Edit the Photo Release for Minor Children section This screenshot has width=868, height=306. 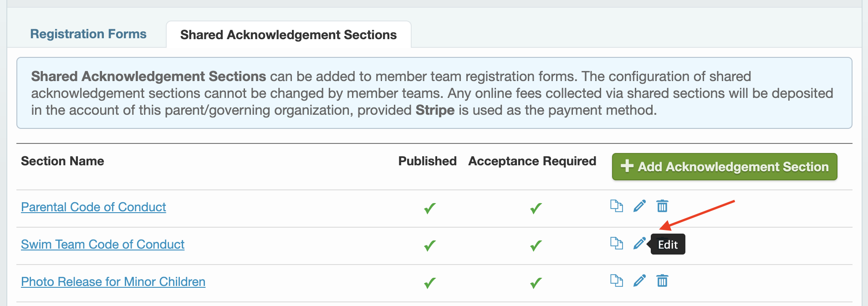[639, 280]
